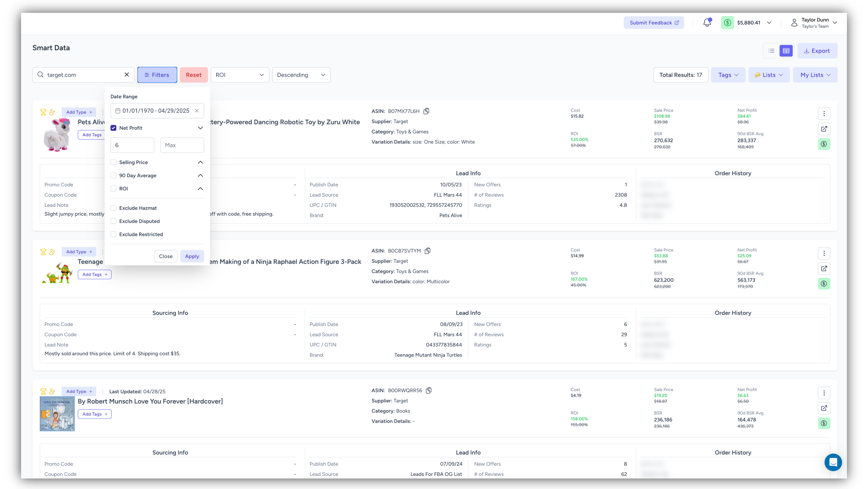Image resolution: width=868 pixels, height=489 pixels.
Task: Open the Tags menu
Action: pos(728,75)
